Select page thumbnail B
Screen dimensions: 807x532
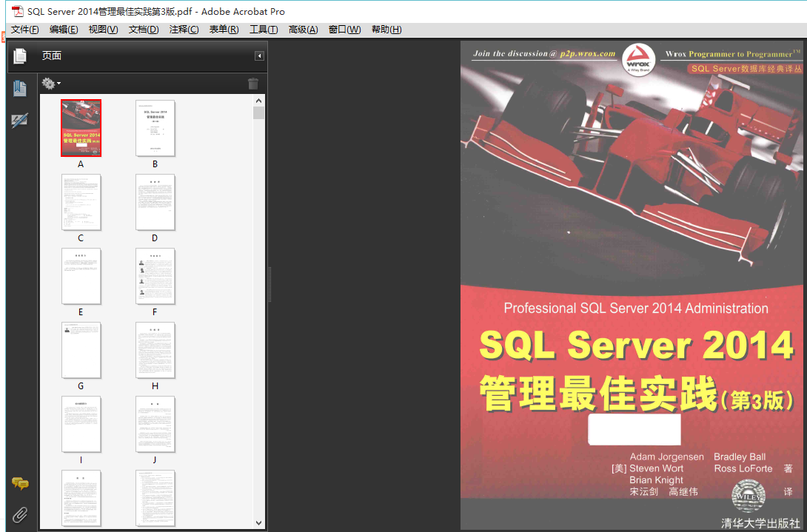[x=155, y=127]
